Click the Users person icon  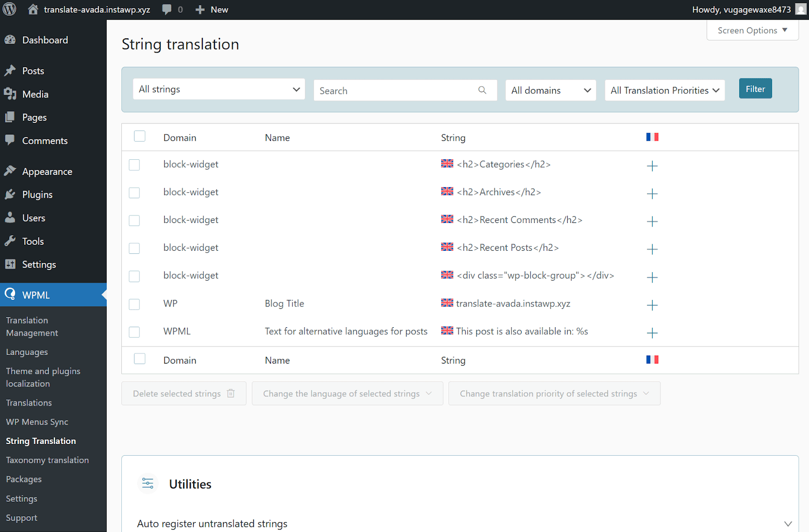click(x=10, y=217)
